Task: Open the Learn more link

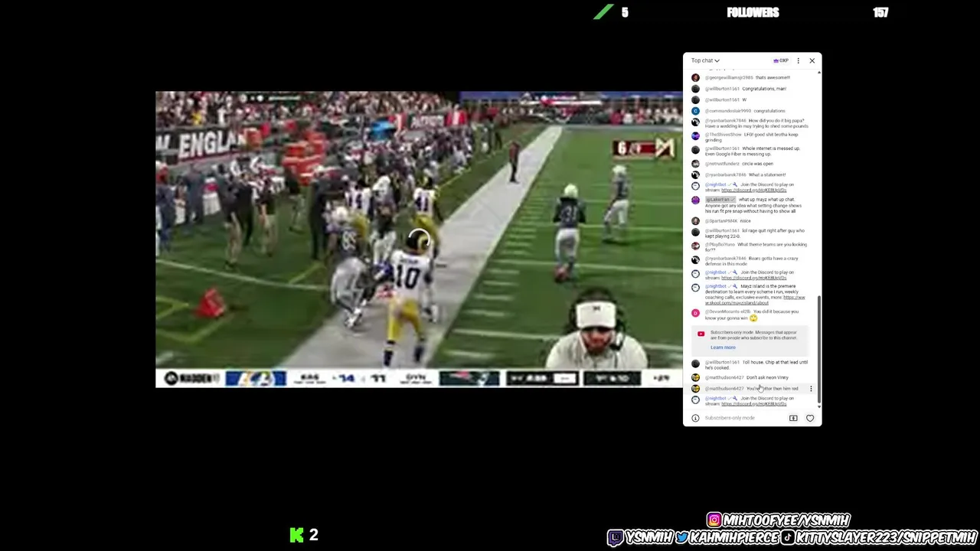Action: coord(723,347)
